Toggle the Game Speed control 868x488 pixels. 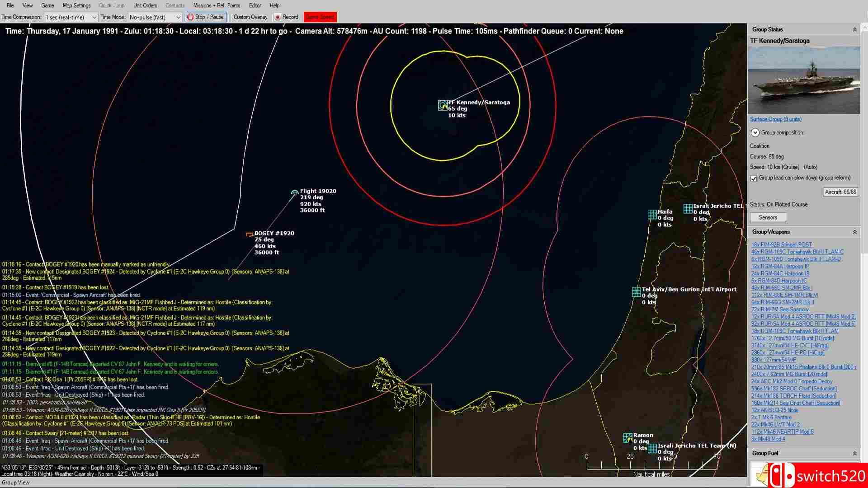[x=320, y=17]
